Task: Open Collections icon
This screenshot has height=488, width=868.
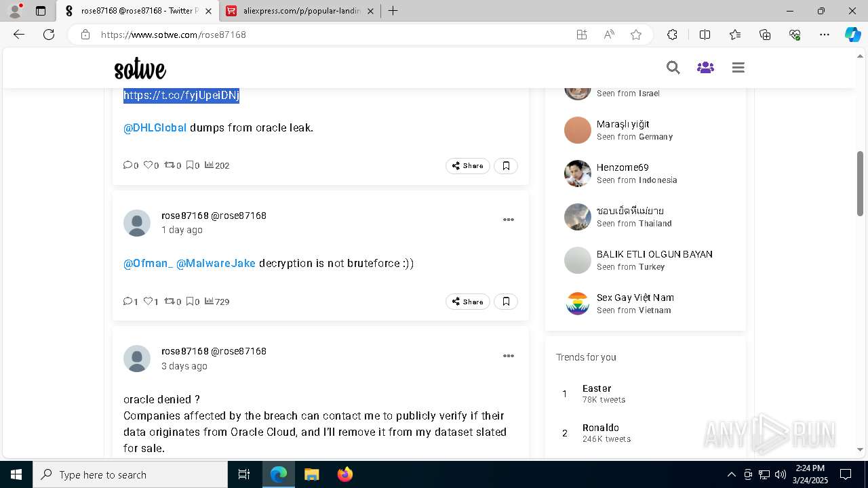Action: (x=765, y=35)
